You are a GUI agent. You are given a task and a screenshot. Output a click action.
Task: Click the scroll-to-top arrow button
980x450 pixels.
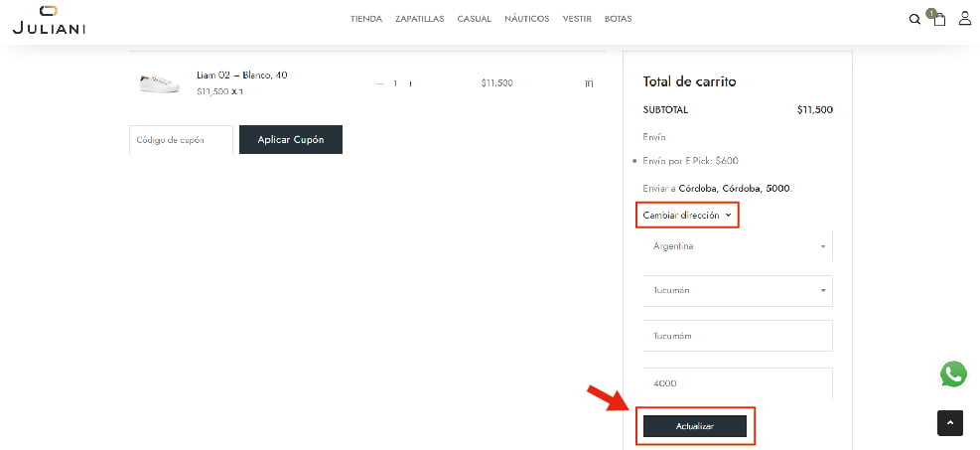[950, 422]
